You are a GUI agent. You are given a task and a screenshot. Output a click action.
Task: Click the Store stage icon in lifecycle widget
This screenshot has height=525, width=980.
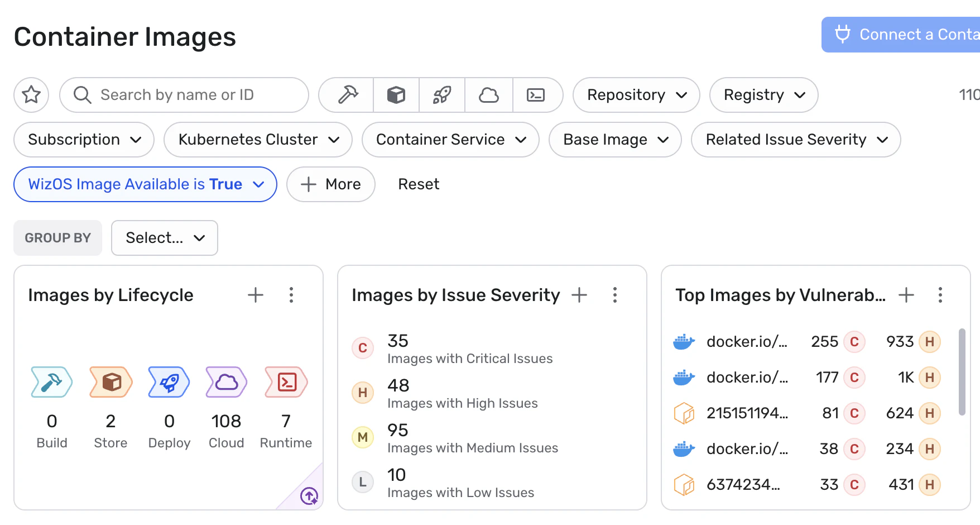coord(111,382)
